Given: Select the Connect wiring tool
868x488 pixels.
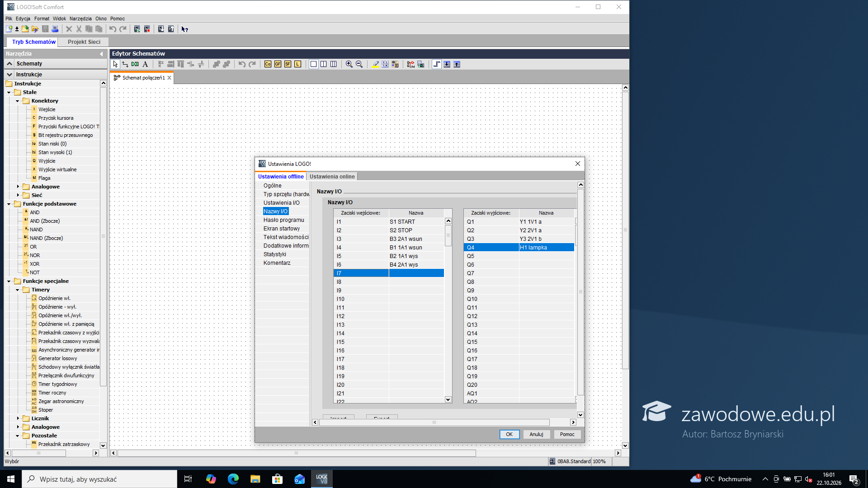Looking at the screenshot, I should 125,64.
